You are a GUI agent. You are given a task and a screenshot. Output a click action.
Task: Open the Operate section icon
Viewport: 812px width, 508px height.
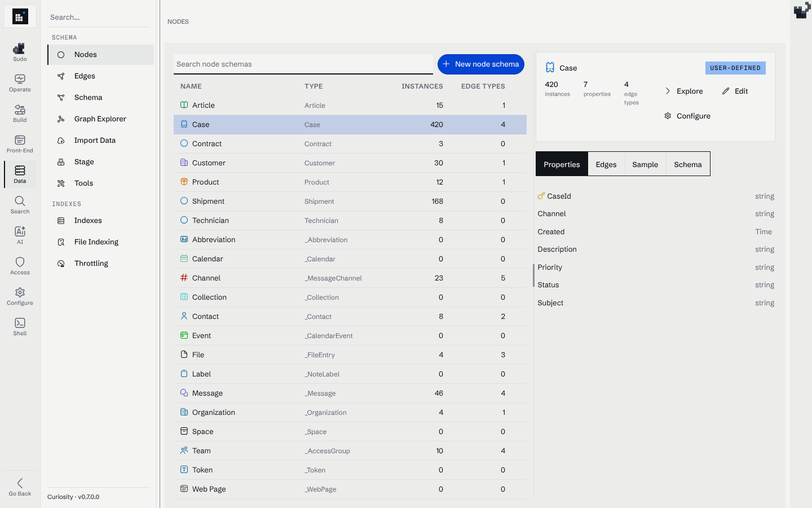[20, 79]
